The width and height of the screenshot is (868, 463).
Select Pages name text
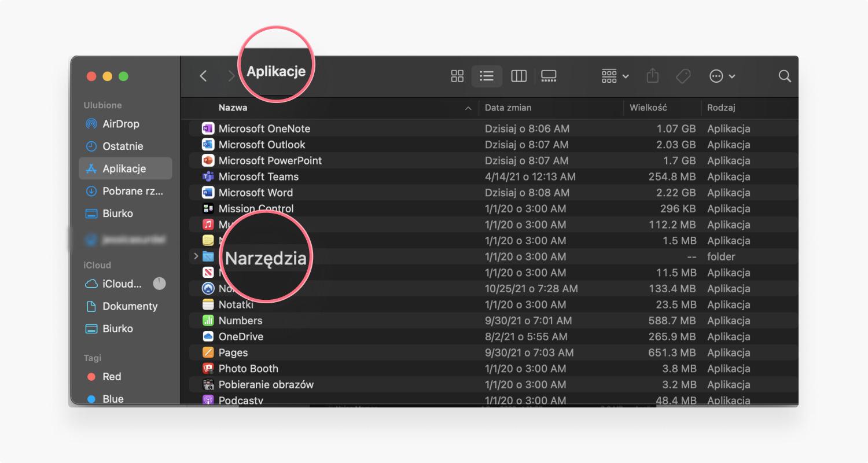click(233, 352)
